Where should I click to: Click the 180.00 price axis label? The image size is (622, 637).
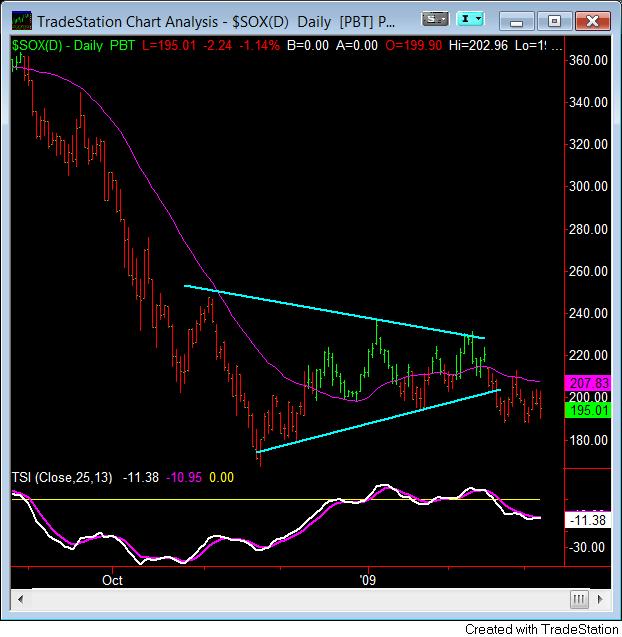coord(588,440)
